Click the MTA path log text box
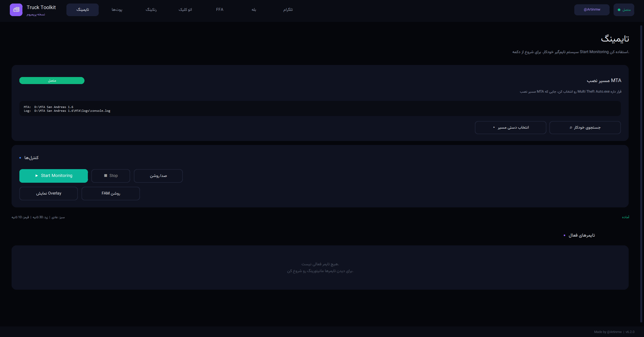Screen dimensions: 644x337 (320, 109)
